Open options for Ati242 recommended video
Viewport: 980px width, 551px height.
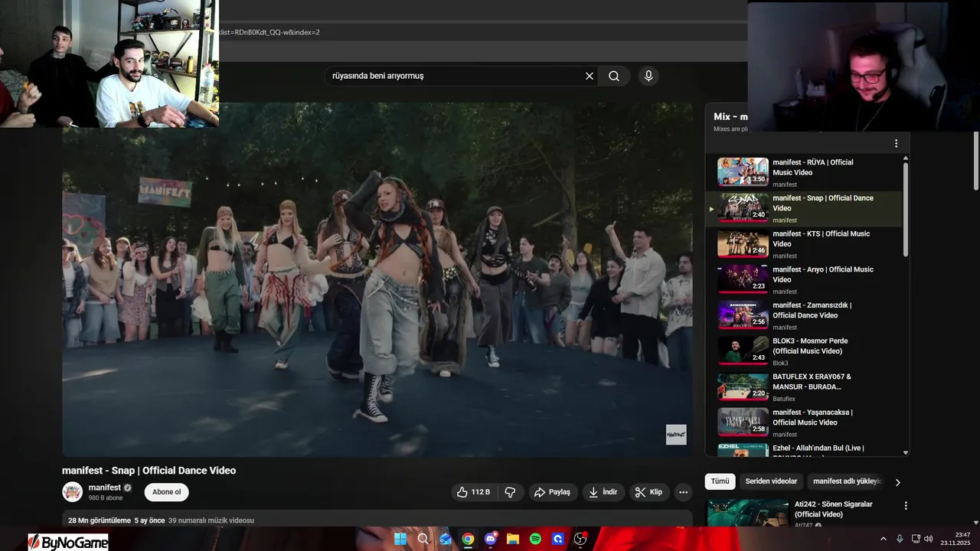[906, 506]
